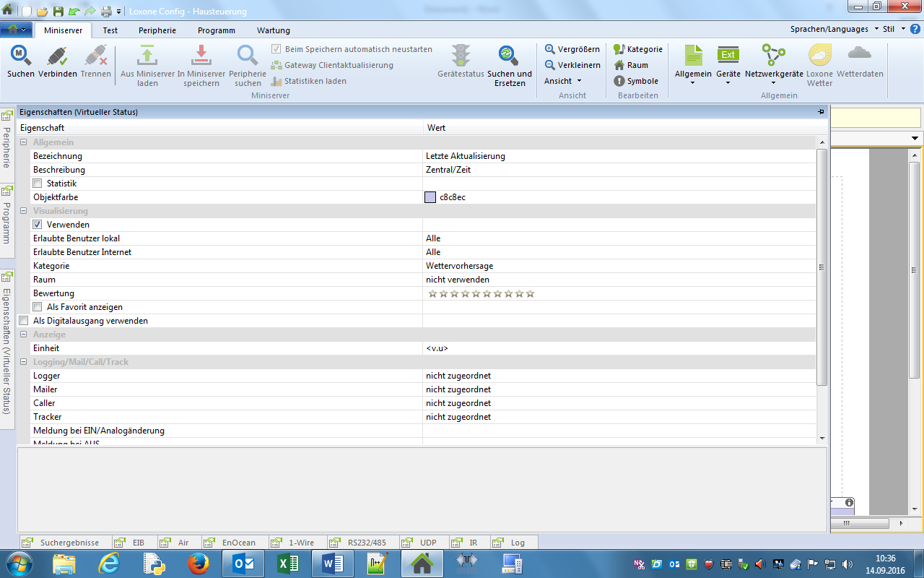Open the Ansicht dropdown
Screen dimensions: 924x578
563,81
